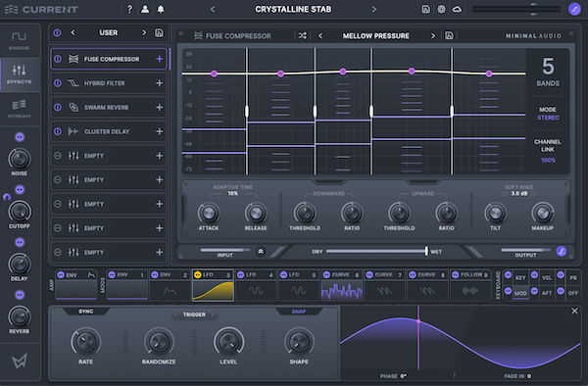Image resolution: width=588 pixels, height=386 pixels.
Task: Toggle power for Hybrid Filter slot
Action: (58, 83)
